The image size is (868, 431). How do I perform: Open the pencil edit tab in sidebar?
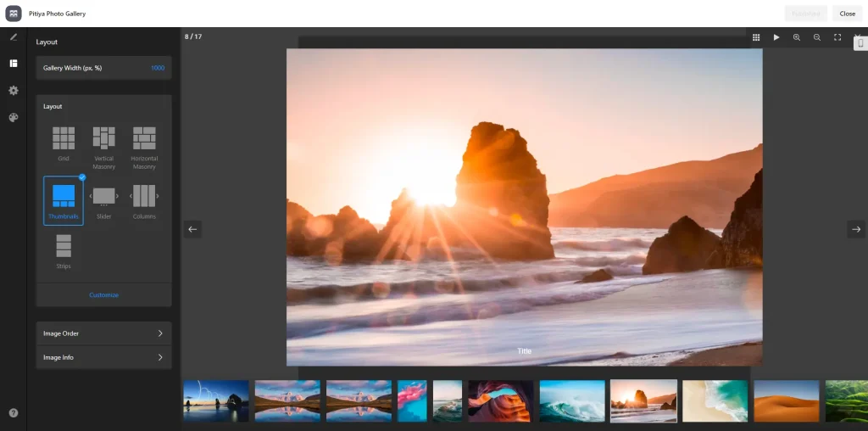(14, 37)
